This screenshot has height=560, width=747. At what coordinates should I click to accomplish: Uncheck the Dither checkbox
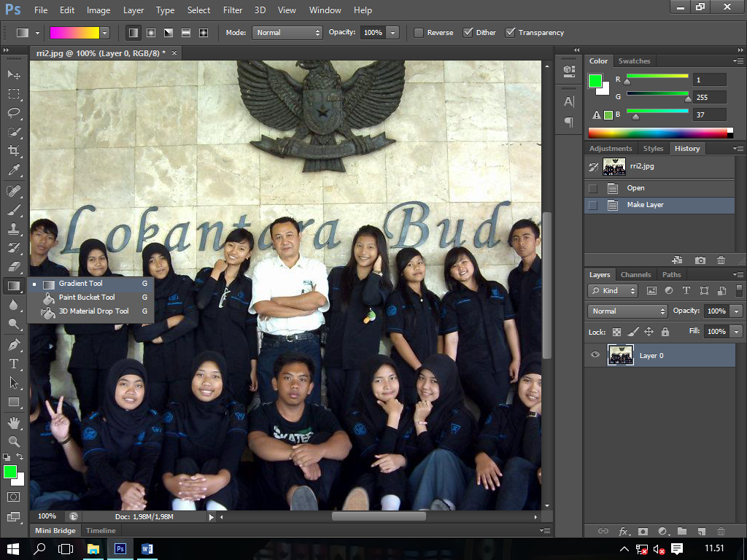(468, 32)
